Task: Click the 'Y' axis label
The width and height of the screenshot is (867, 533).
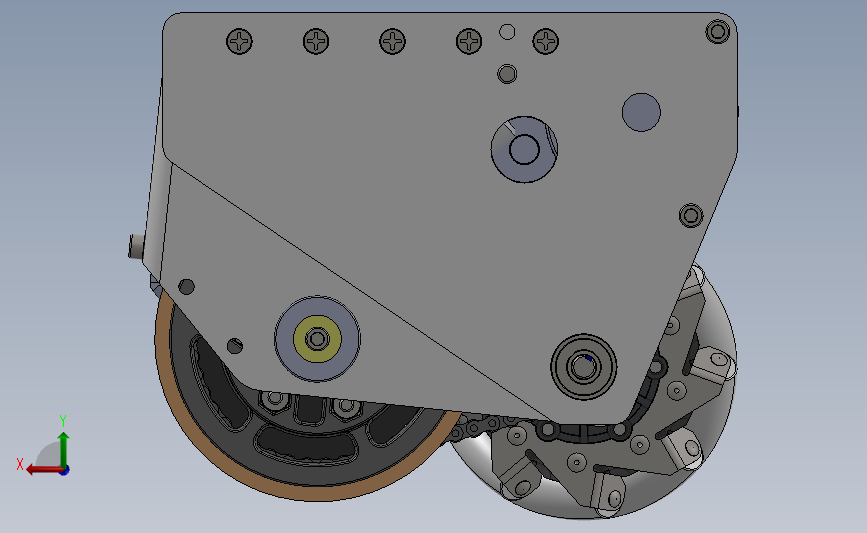Action: click(63, 421)
